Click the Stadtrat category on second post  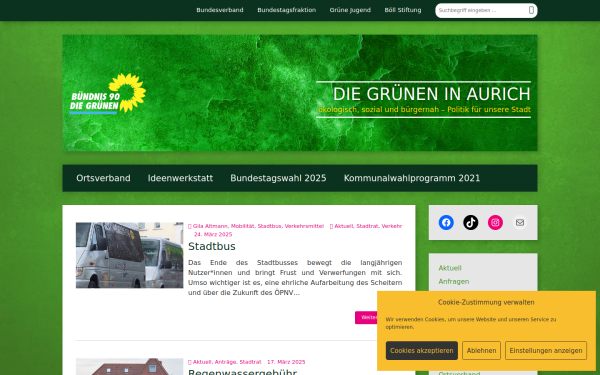coord(250,362)
